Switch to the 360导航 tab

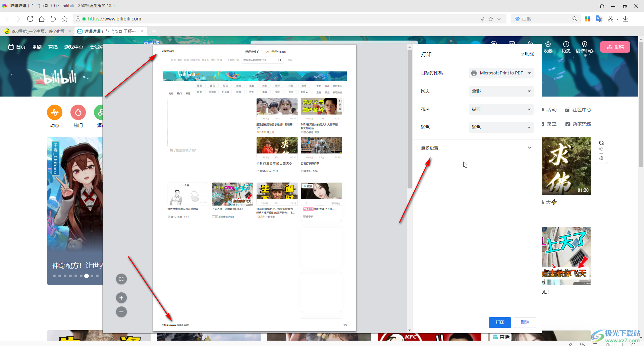click(38, 31)
